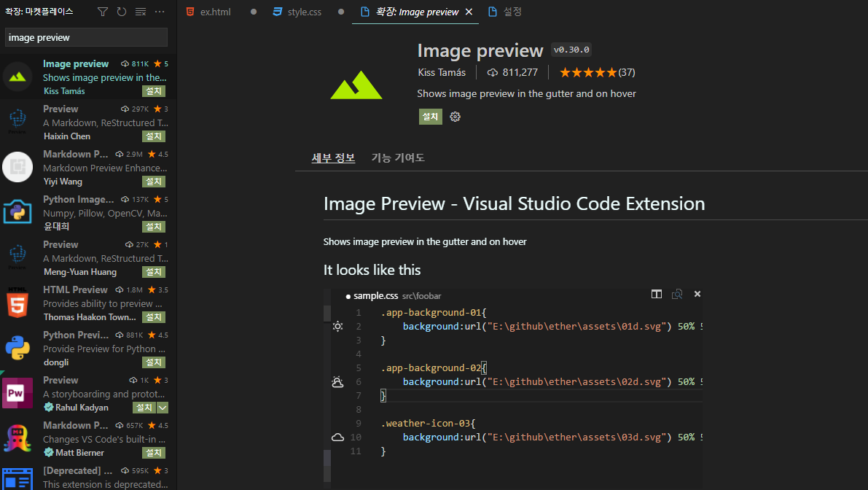Select the 세부 정보 tab

click(x=333, y=157)
